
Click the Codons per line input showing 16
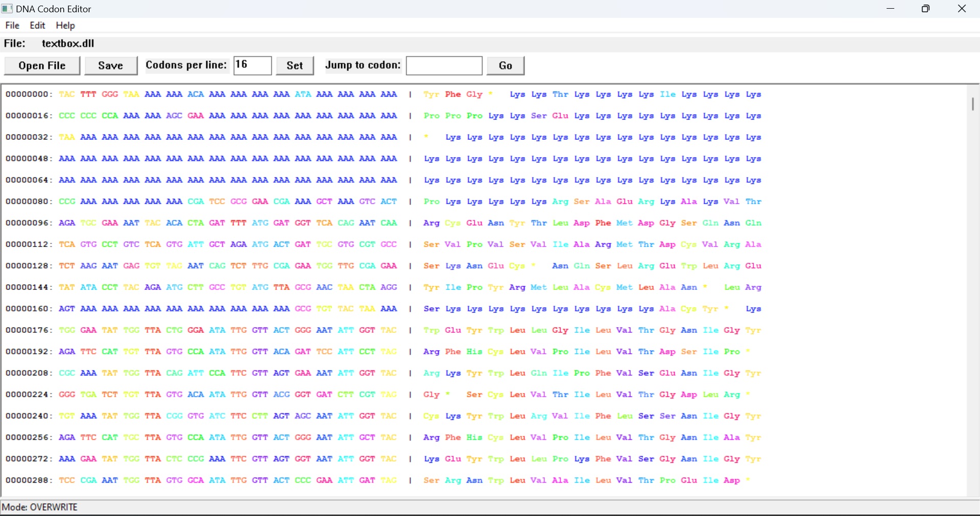tap(252, 65)
